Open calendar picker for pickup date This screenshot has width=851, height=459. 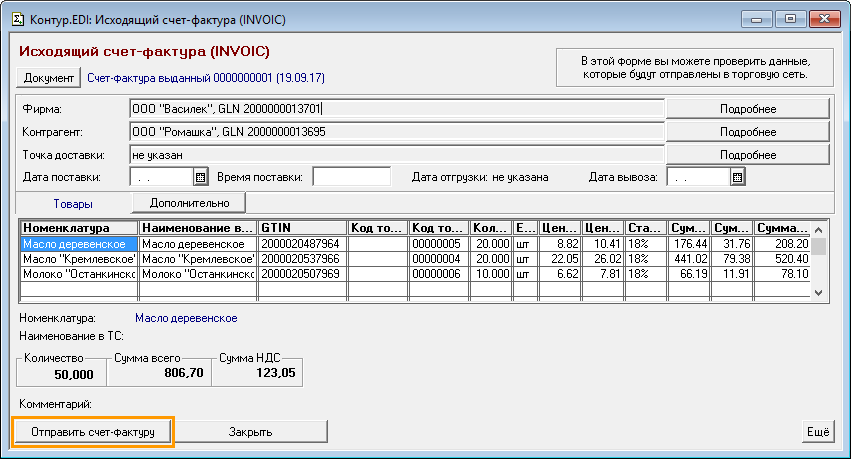coord(738,177)
